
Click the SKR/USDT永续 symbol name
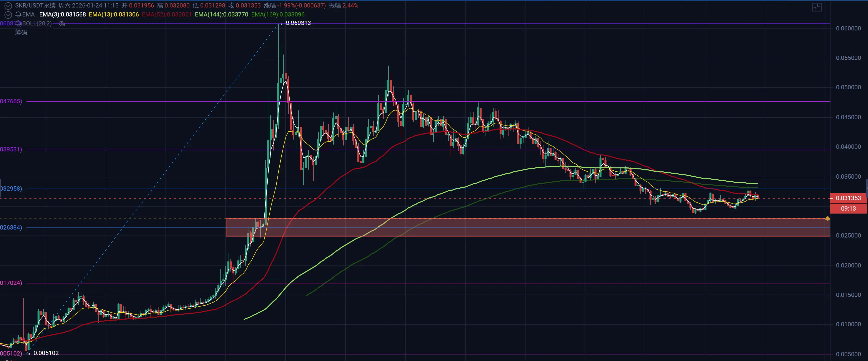pos(35,6)
